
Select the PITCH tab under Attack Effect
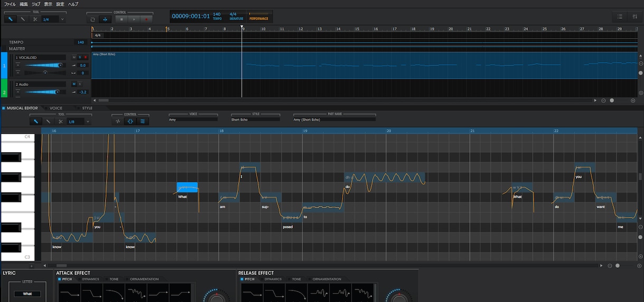coord(65,279)
